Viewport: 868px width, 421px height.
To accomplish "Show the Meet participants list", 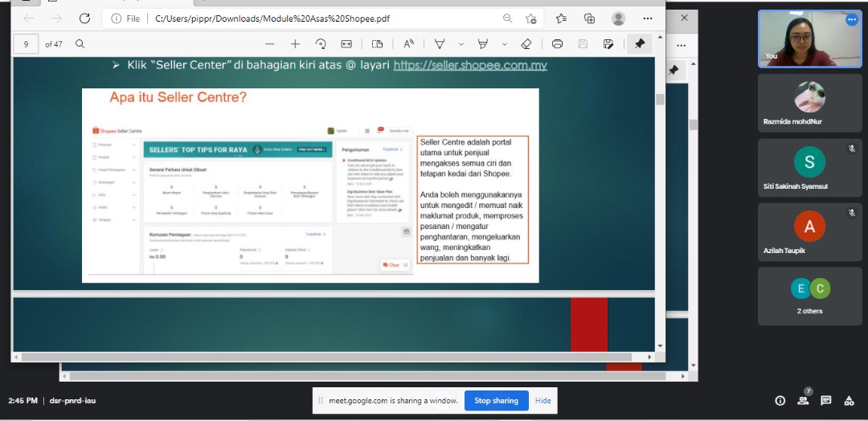I will tap(803, 401).
